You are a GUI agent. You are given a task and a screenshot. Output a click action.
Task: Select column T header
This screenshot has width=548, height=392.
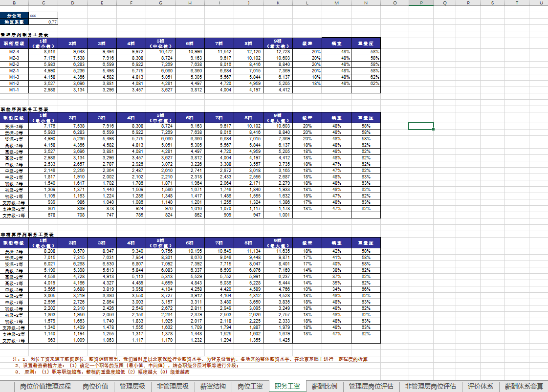coord(517,3)
